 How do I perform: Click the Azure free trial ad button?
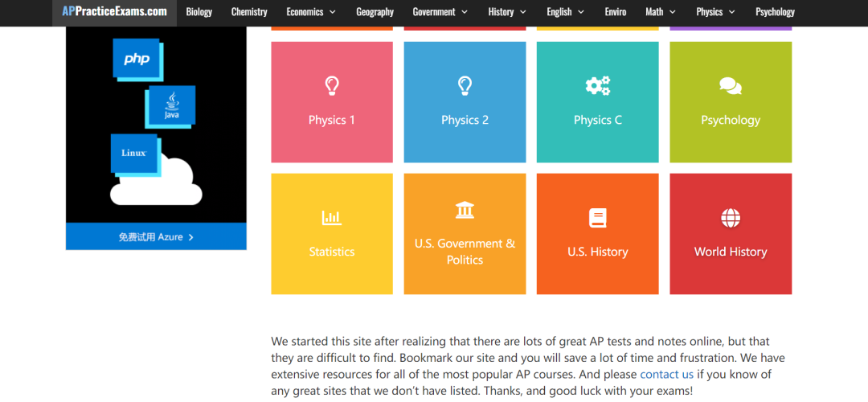[156, 237]
